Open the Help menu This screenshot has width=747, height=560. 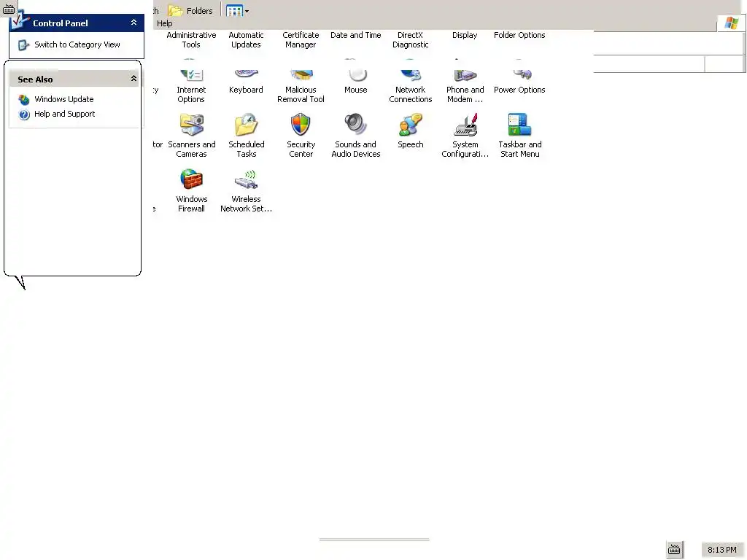coord(164,23)
